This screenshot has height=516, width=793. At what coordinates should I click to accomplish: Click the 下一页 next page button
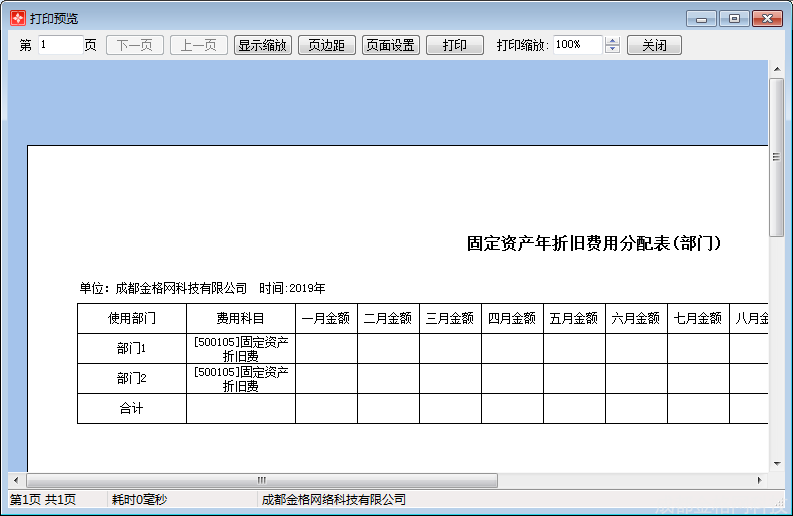coord(135,45)
